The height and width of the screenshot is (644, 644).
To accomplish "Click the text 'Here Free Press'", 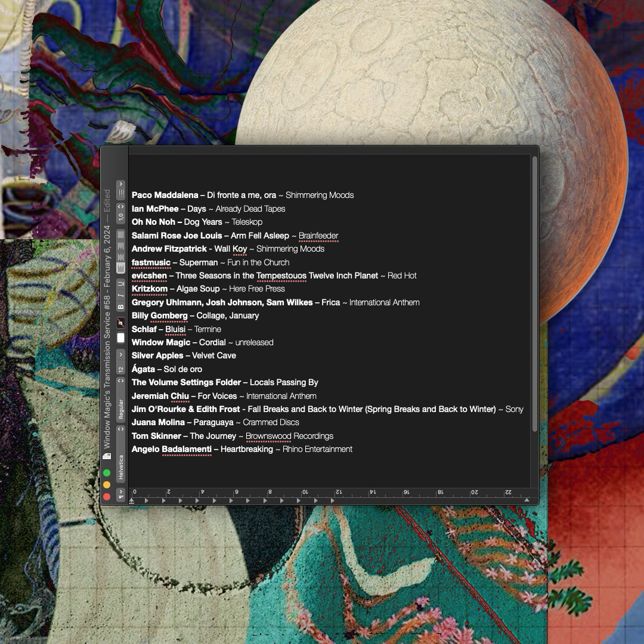I will tap(256, 289).
